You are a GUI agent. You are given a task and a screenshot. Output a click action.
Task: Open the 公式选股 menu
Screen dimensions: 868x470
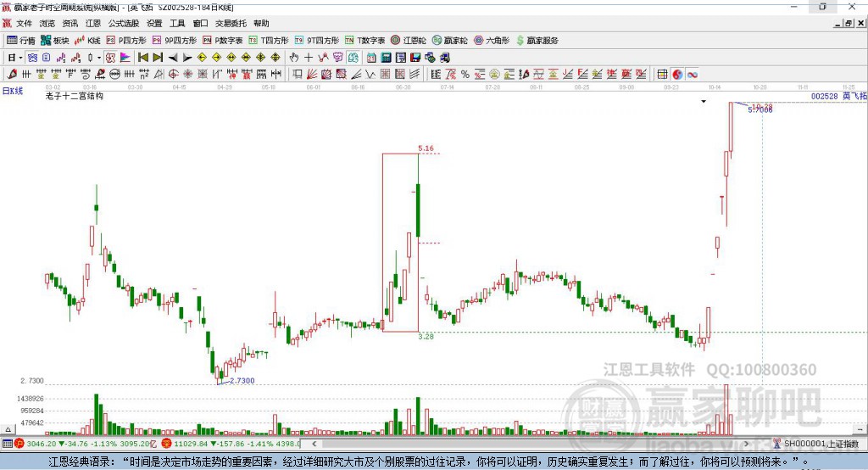(124, 23)
